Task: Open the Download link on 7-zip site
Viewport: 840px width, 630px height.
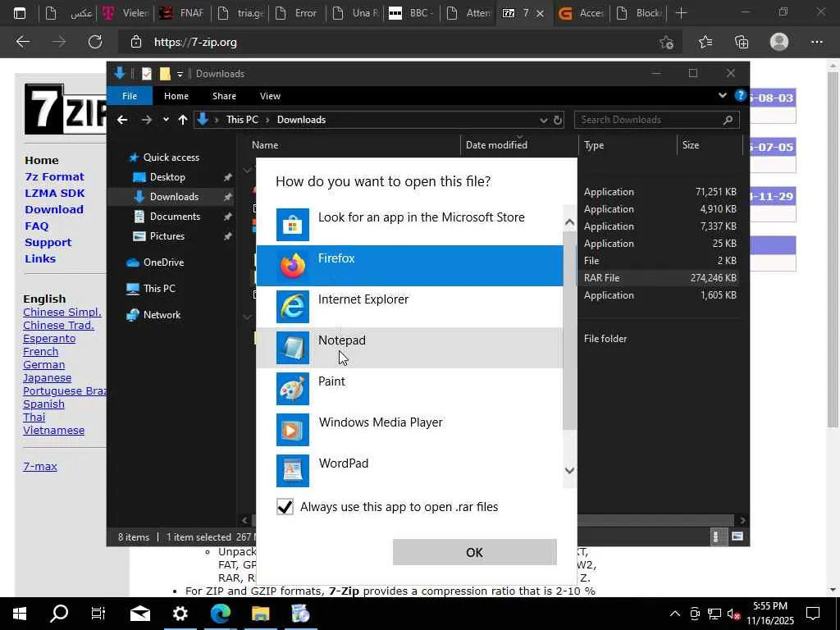Action: tap(54, 210)
